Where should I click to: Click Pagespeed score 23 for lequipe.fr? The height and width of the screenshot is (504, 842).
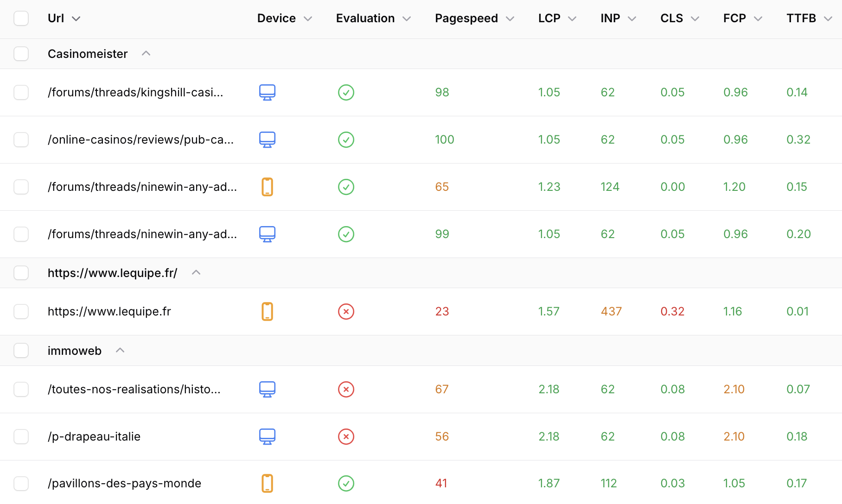tap(442, 311)
